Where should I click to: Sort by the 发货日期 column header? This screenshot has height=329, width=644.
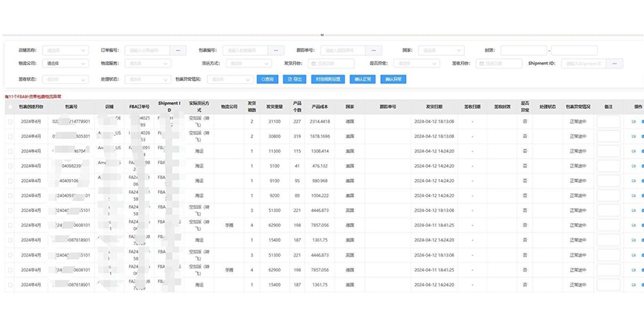point(434,106)
